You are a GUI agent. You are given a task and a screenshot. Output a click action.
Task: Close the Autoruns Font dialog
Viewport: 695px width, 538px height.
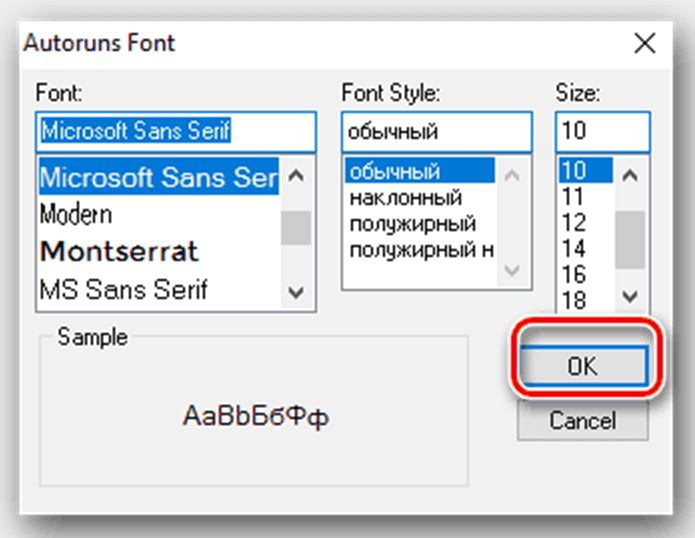pos(645,43)
